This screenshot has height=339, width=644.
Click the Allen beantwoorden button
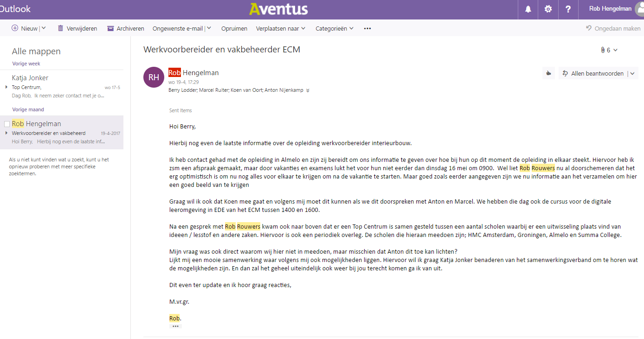pyautogui.click(x=592, y=73)
